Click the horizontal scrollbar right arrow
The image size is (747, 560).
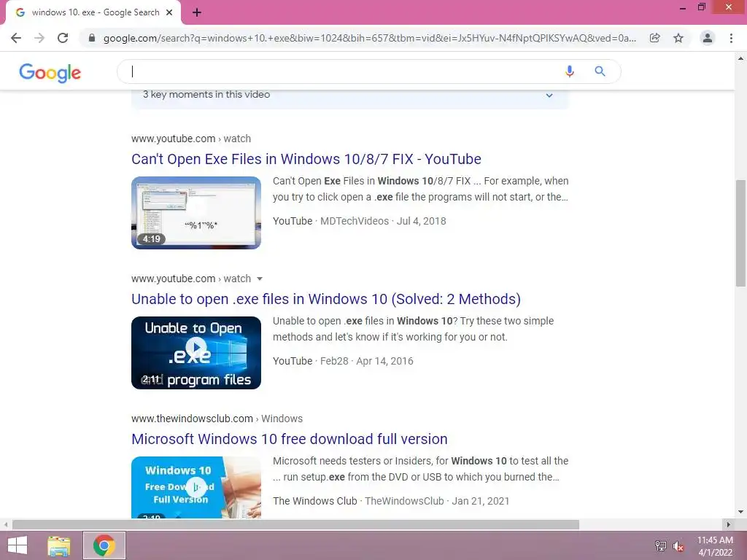[728, 525]
